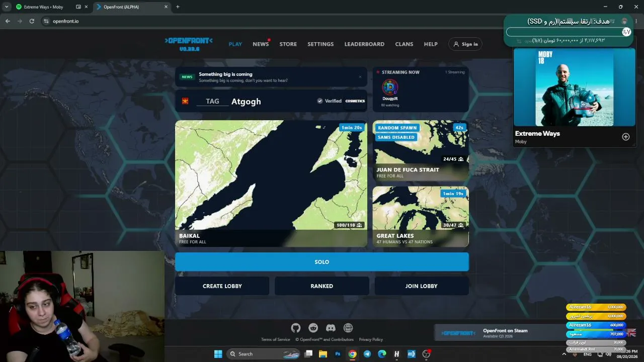Screen dimensions: 644x362
Task: Click the '80 watching' viewer count
Action: coord(390,105)
